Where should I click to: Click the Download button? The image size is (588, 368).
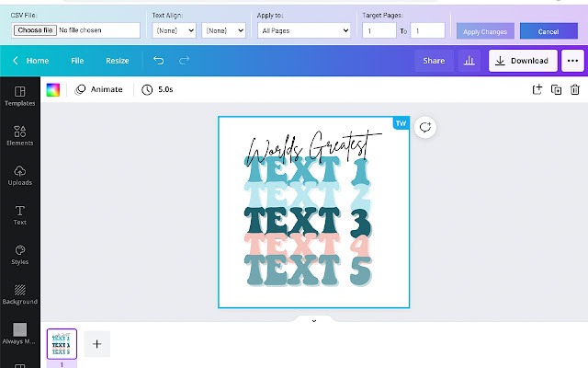coord(521,61)
